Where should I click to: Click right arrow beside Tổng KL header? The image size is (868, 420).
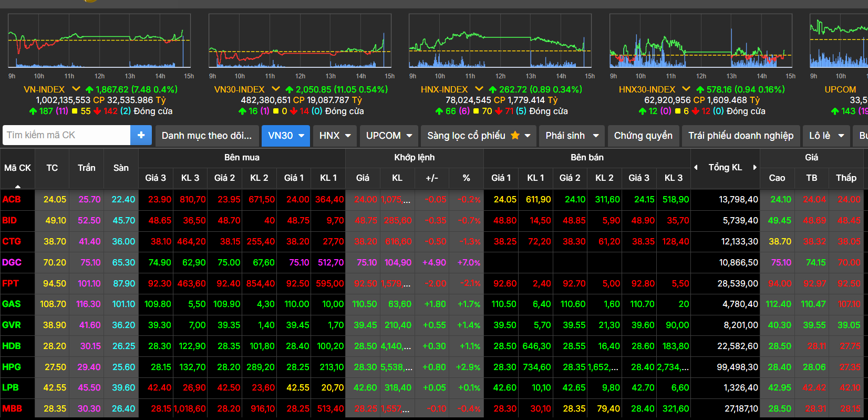pyautogui.click(x=755, y=167)
